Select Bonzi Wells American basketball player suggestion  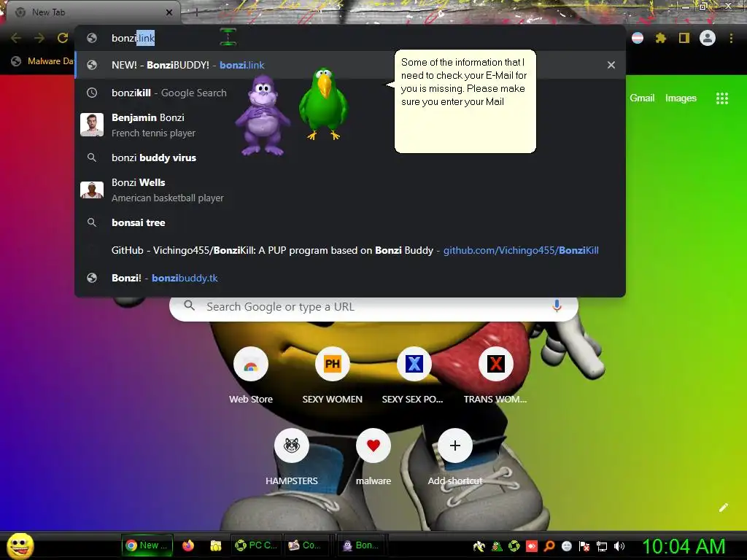(350, 190)
